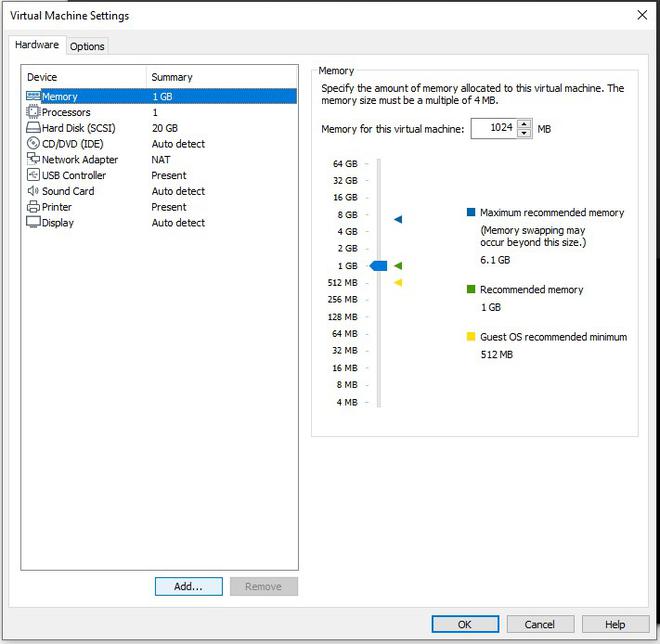Switch to the Options tab

87,46
